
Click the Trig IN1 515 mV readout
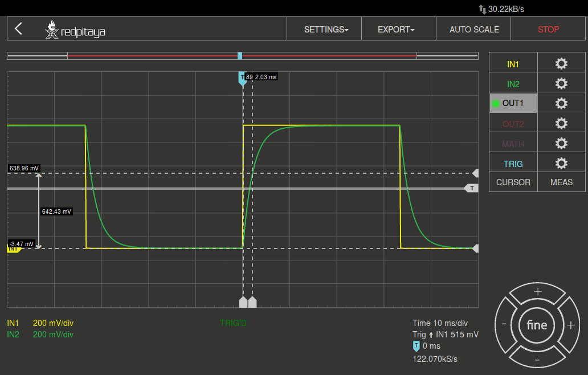tap(446, 335)
